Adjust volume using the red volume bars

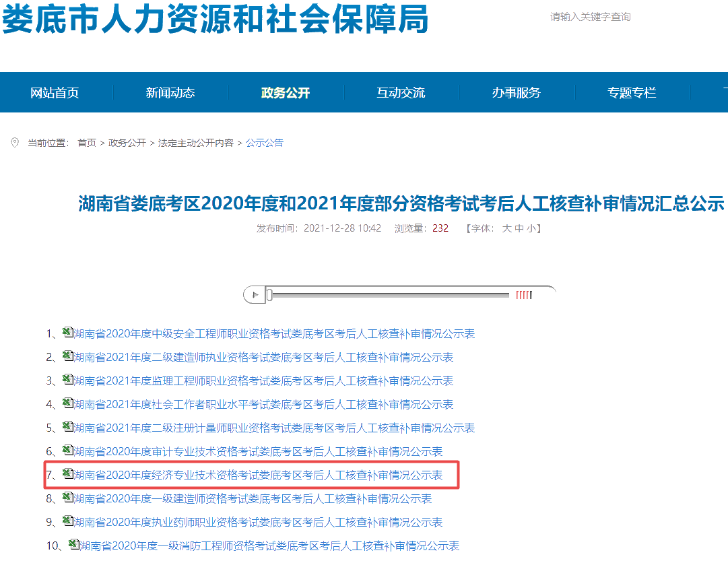tap(524, 295)
